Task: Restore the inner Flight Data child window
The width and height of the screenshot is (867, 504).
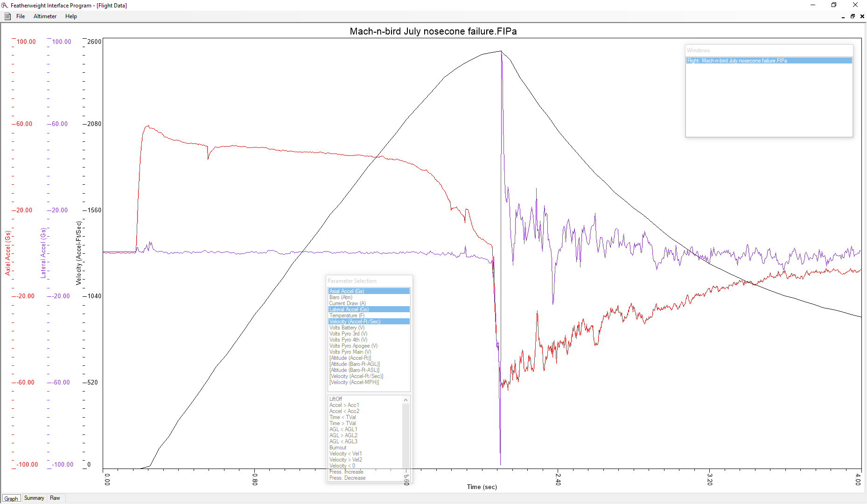Action: point(853,16)
